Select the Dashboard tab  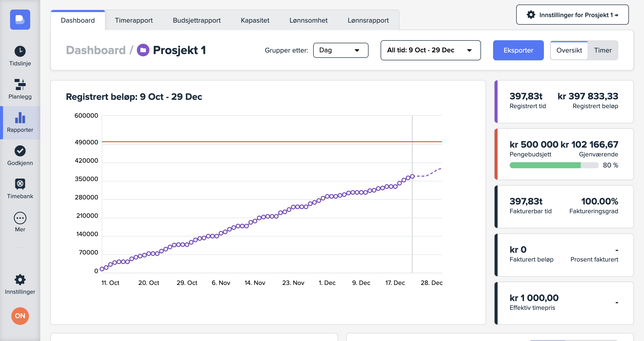(x=78, y=20)
